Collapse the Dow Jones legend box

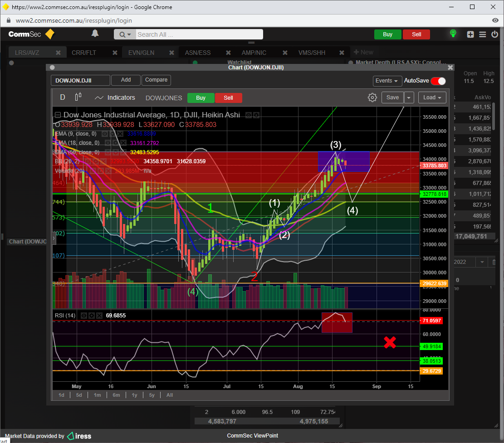[58, 115]
